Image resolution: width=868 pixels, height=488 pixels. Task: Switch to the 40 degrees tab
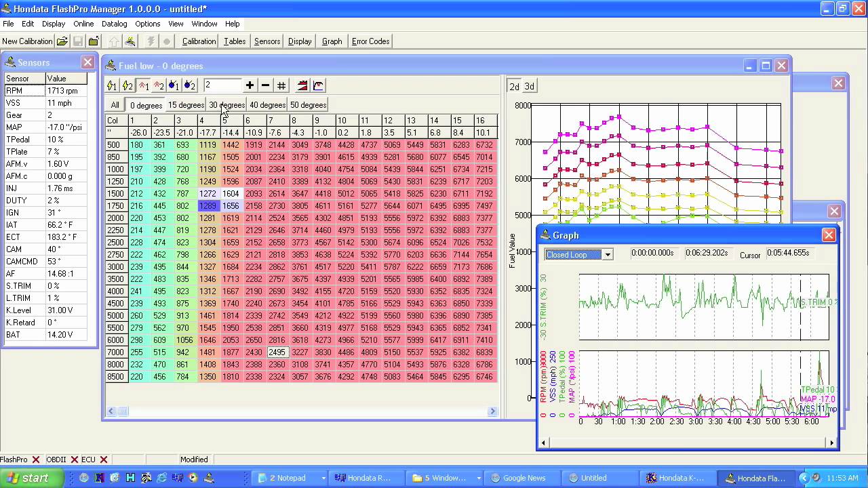click(x=267, y=105)
